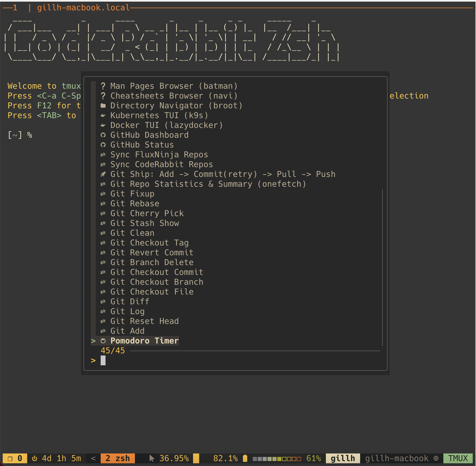Click the GitHub icon beside GitHub Status

point(103,145)
